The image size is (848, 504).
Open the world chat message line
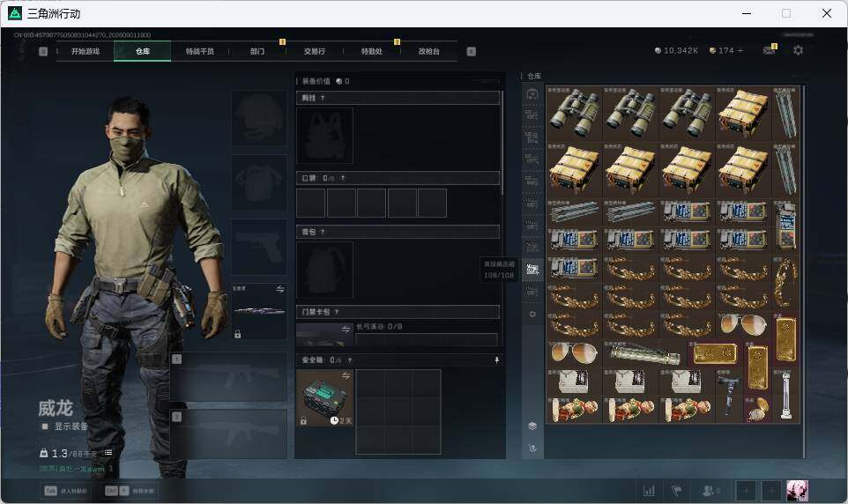pos(76,469)
